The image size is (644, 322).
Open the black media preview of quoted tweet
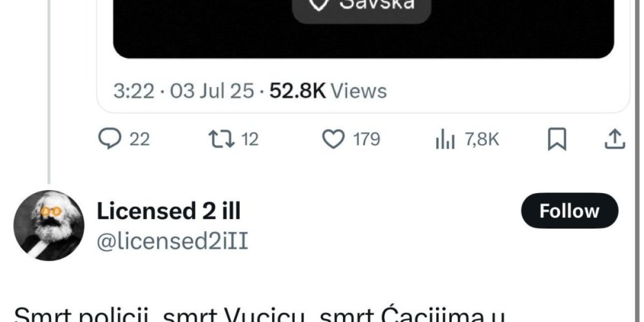(x=363, y=29)
